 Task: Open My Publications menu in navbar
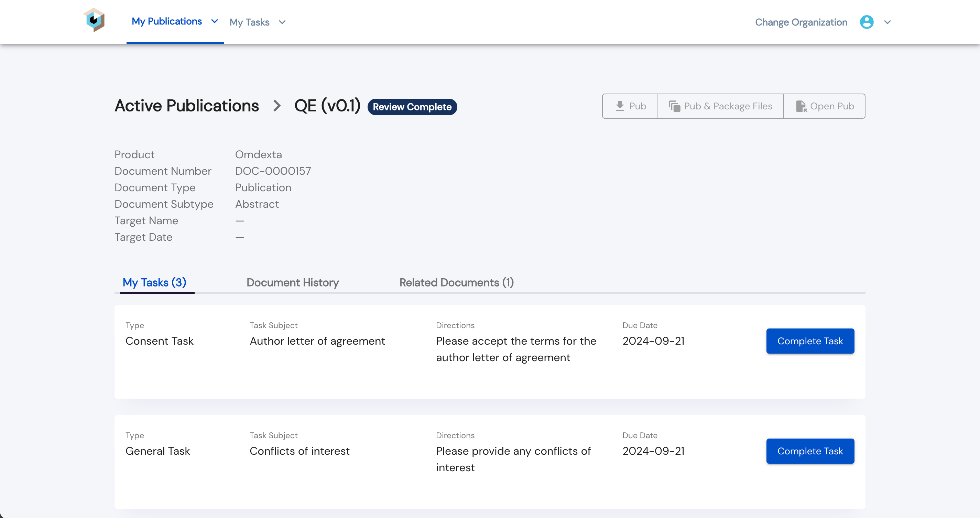pos(167,21)
